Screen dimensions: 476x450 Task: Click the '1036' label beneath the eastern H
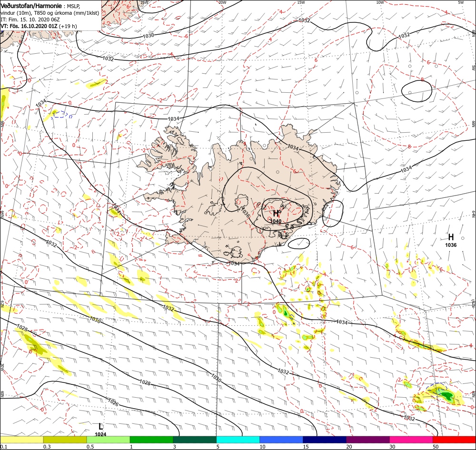coord(451,245)
